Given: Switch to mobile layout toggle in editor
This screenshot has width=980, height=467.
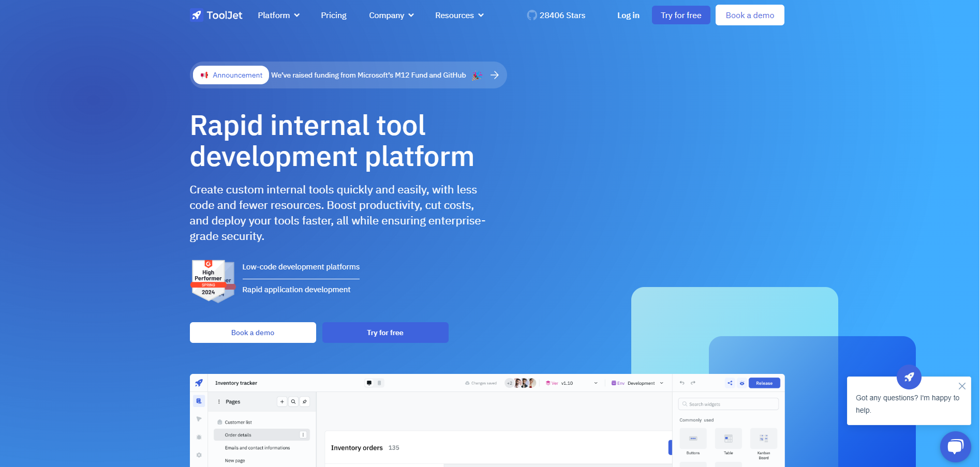Looking at the screenshot, I should click(379, 383).
